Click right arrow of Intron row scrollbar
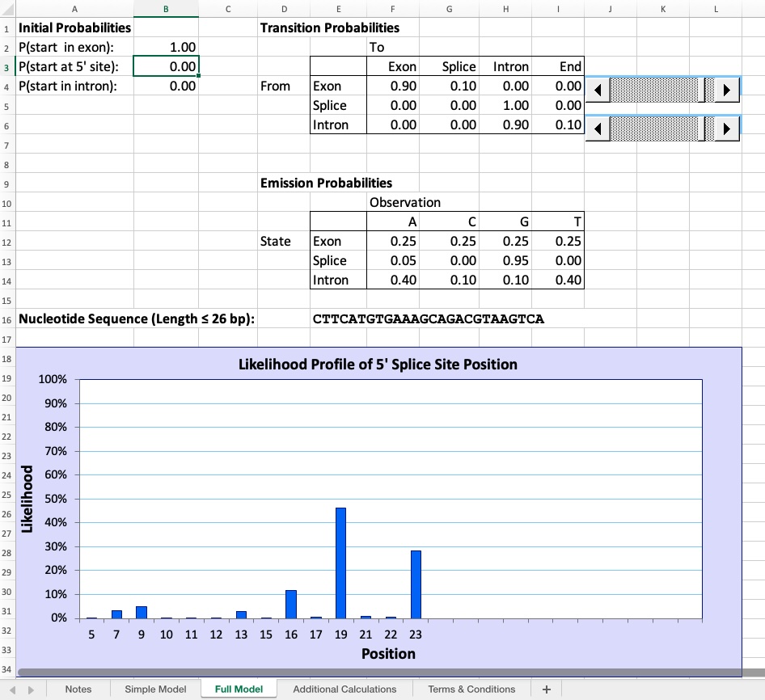 click(x=727, y=129)
